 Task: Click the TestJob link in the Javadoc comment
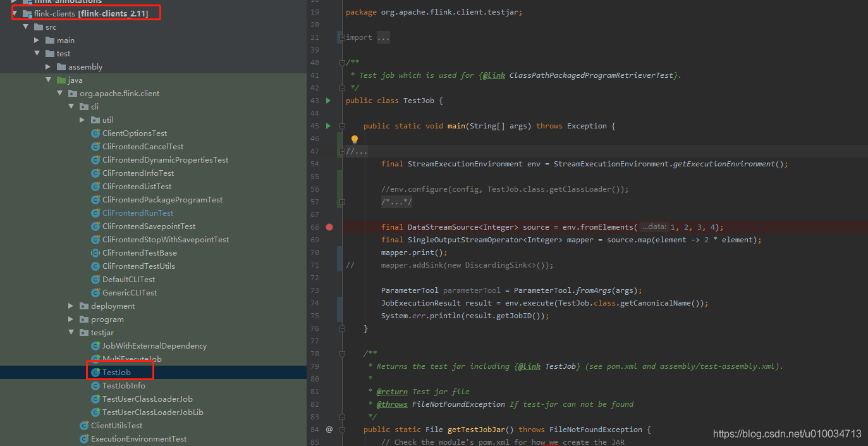[559, 366]
